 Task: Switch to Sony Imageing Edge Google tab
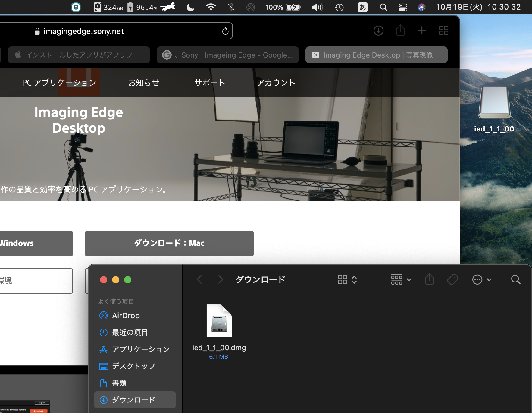[228, 55]
